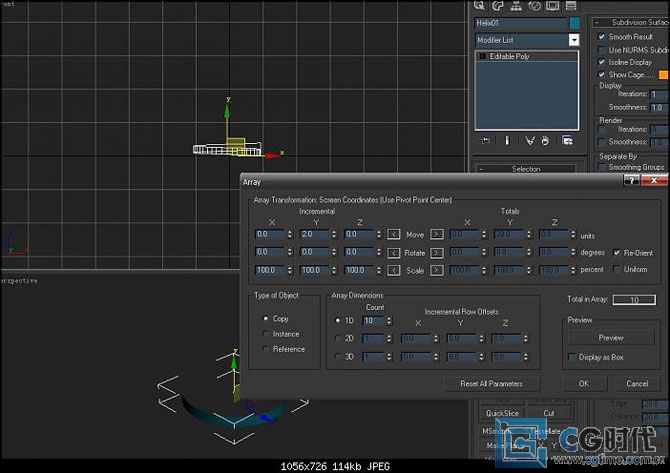Toggle Show Cage checkbox
The image size is (670, 473).
(x=602, y=74)
